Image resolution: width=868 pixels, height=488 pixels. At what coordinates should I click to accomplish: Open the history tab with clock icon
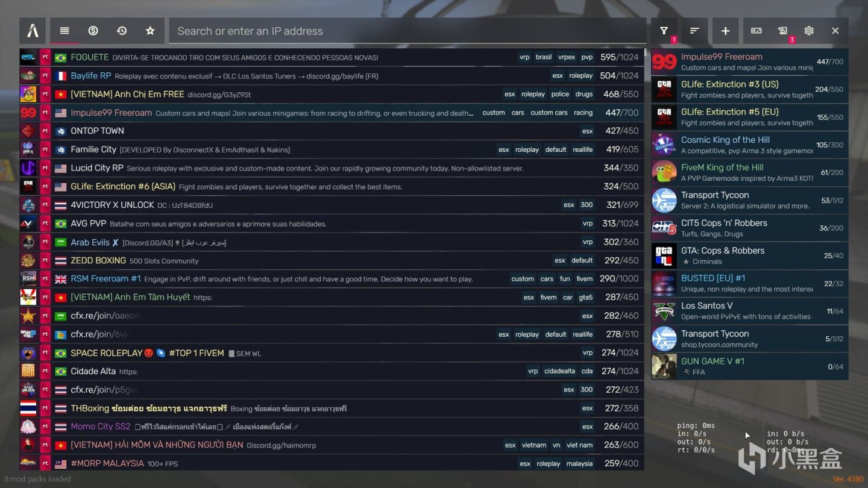(122, 31)
